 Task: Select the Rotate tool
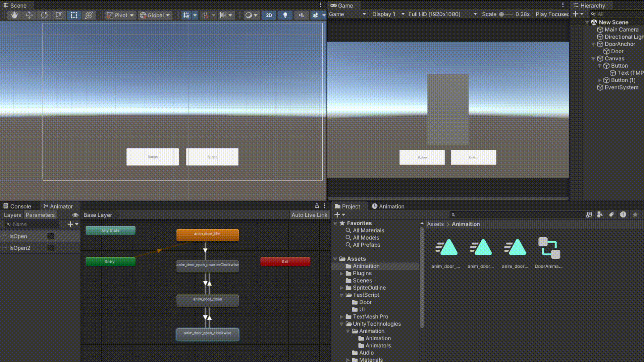44,15
